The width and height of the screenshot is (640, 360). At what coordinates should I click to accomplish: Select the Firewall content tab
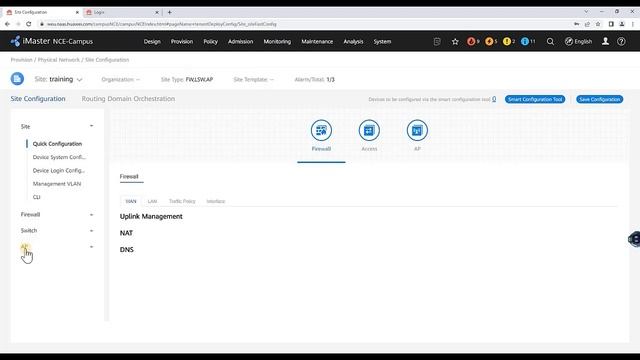point(129,177)
